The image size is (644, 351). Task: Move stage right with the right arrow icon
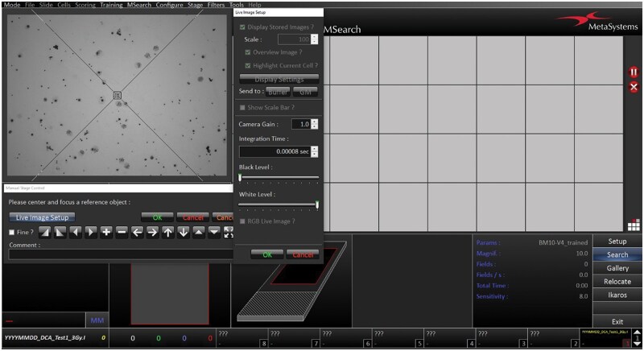[x=152, y=233]
